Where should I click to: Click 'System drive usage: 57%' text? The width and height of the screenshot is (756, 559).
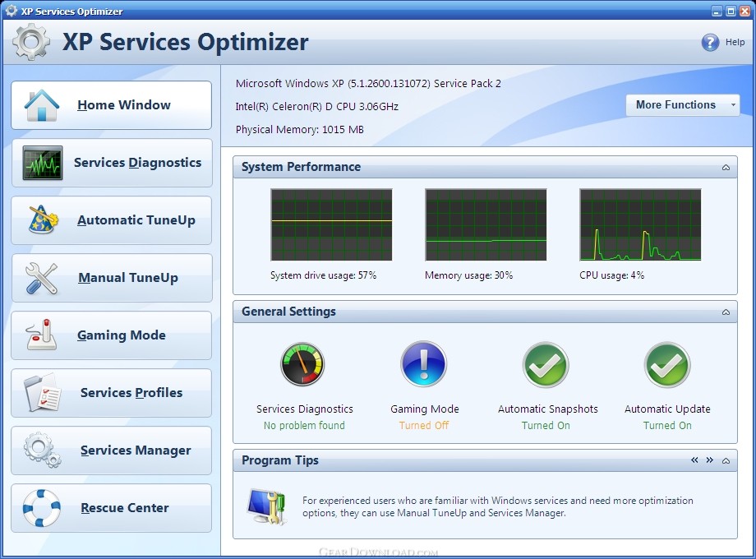tap(323, 275)
